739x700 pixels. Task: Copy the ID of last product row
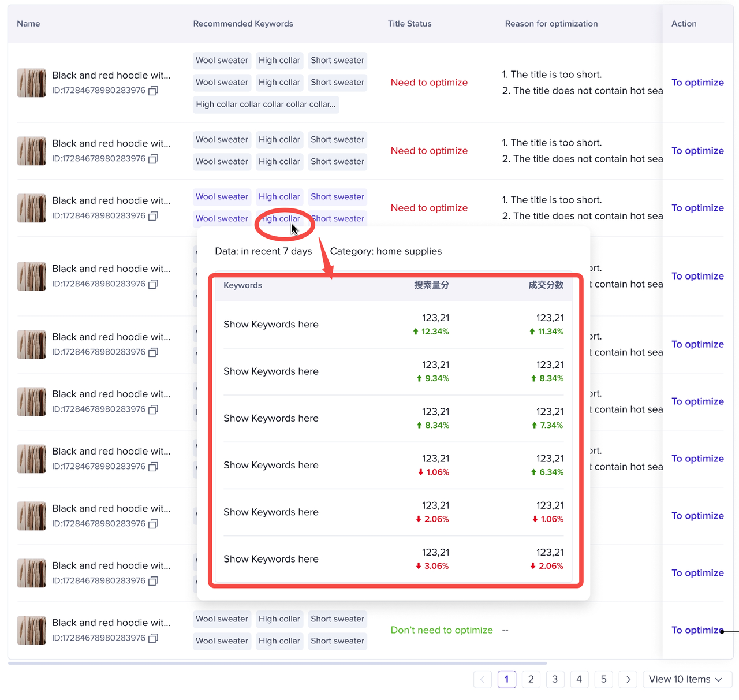pos(153,638)
